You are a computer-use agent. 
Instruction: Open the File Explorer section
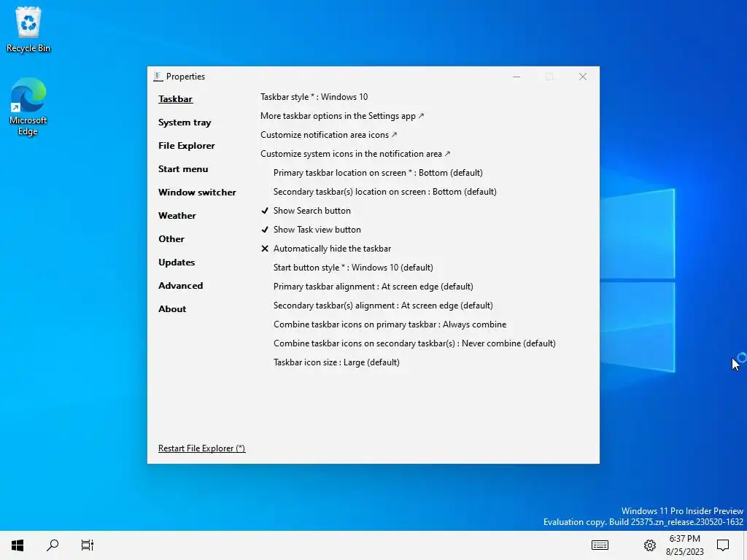pyautogui.click(x=187, y=146)
